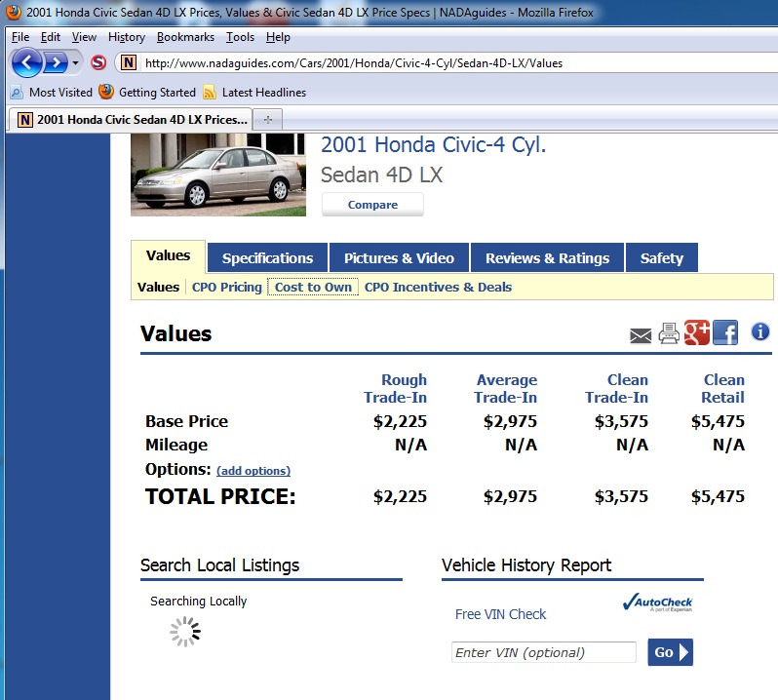Open Latest Headlines feed bookmark
The width and height of the screenshot is (778, 700).
(x=254, y=93)
